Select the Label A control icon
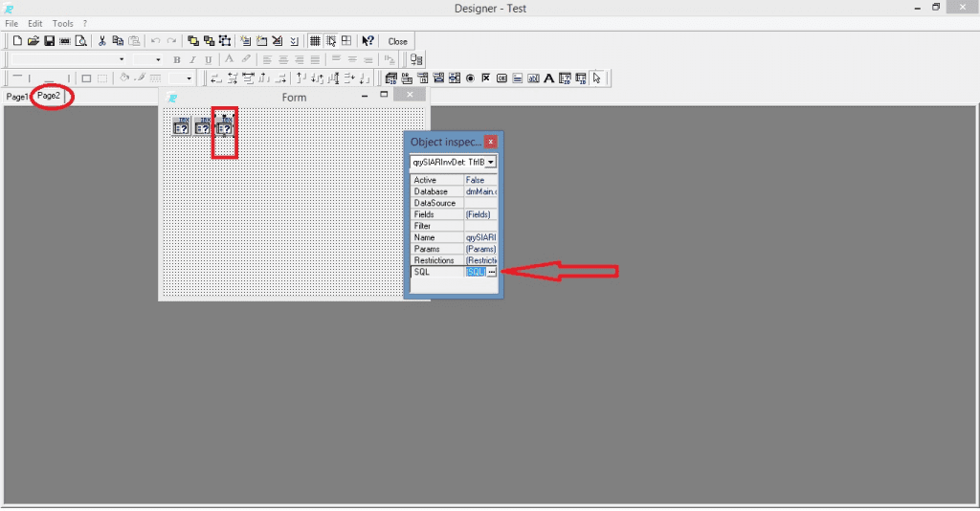This screenshot has width=980, height=511. point(548,78)
